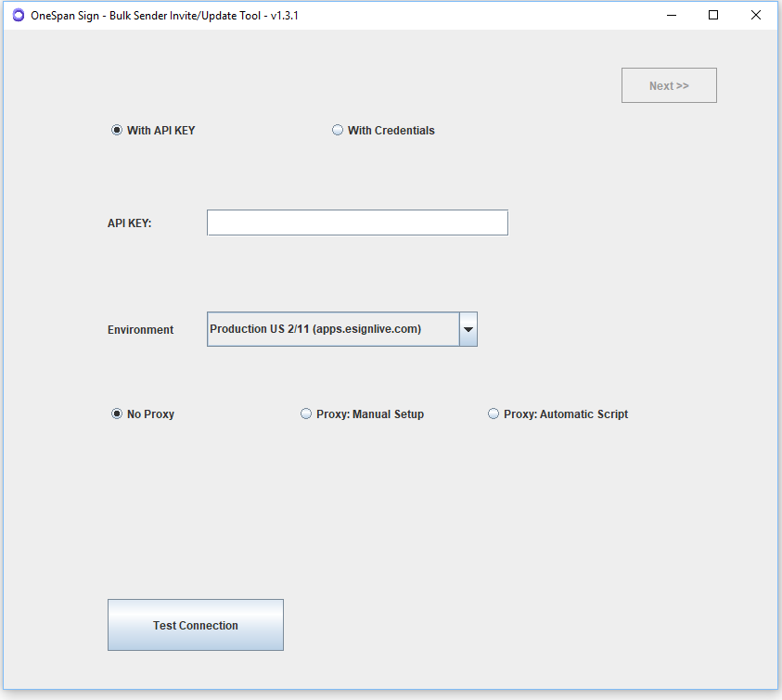Click the OneSpan Sign app icon in title bar

[19, 16]
